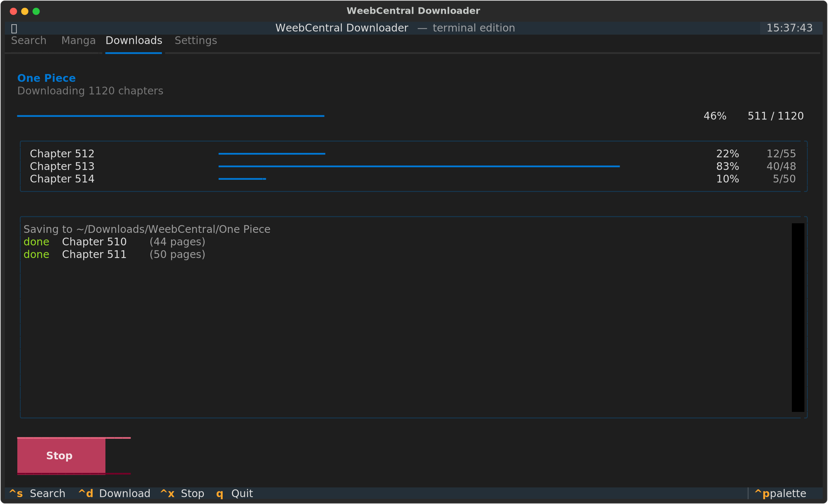Click the 'Chapter 510' log entry
Viewport: 828px width, 504px height.
click(x=94, y=242)
